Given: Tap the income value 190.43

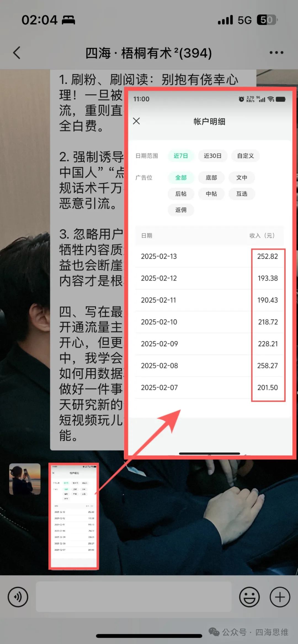Looking at the screenshot, I should coord(268,300).
